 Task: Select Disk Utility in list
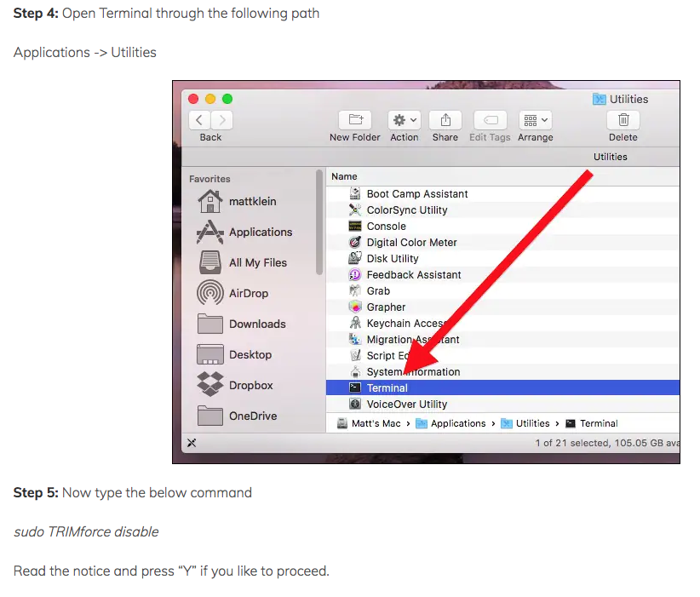502,259
